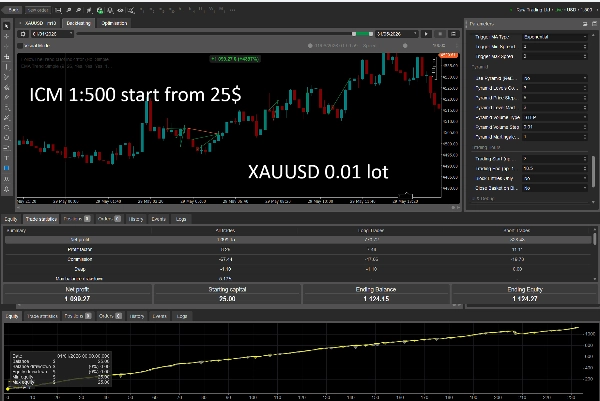The height and width of the screenshot is (401, 600).
Task: Click the zoom in magnifier icon
Action: click(69, 10)
